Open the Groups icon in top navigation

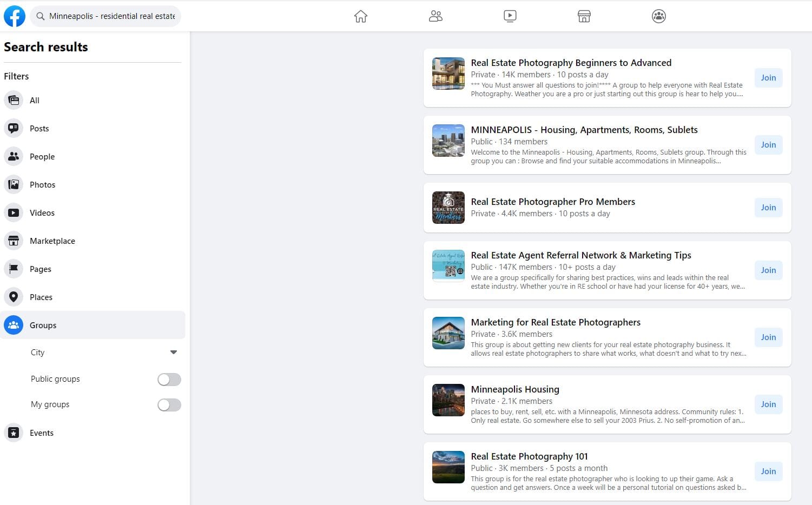pyautogui.click(x=658, y=16)
